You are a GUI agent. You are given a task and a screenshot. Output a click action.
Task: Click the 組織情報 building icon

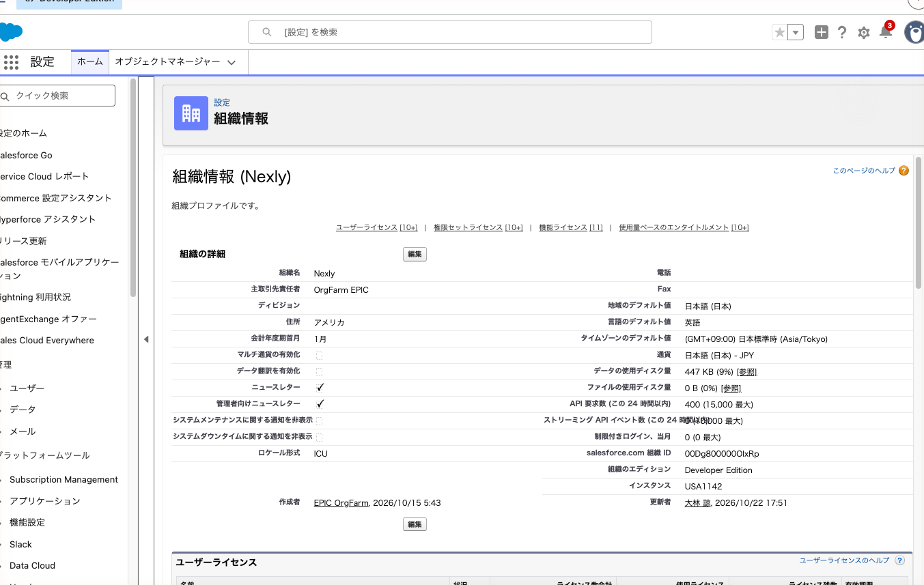191,113
